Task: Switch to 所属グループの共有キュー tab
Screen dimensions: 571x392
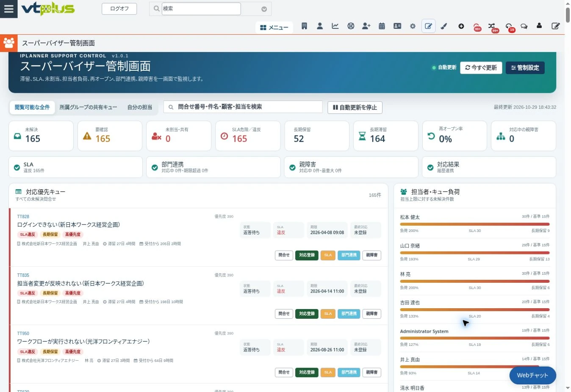Action: 88,108
